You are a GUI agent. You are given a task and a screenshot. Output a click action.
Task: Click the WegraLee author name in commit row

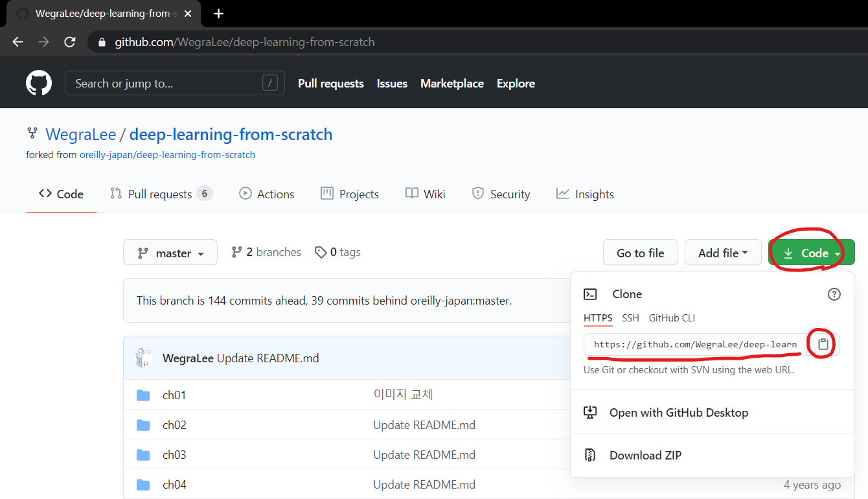click(188, 358)
